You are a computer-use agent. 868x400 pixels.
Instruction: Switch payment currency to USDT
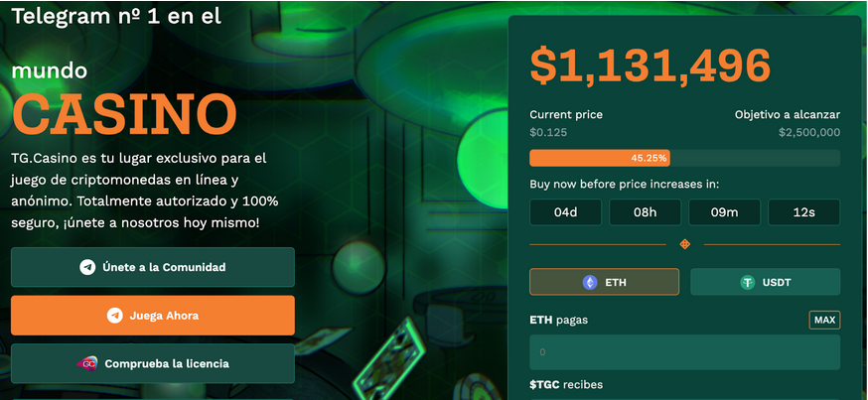[765, 282]
